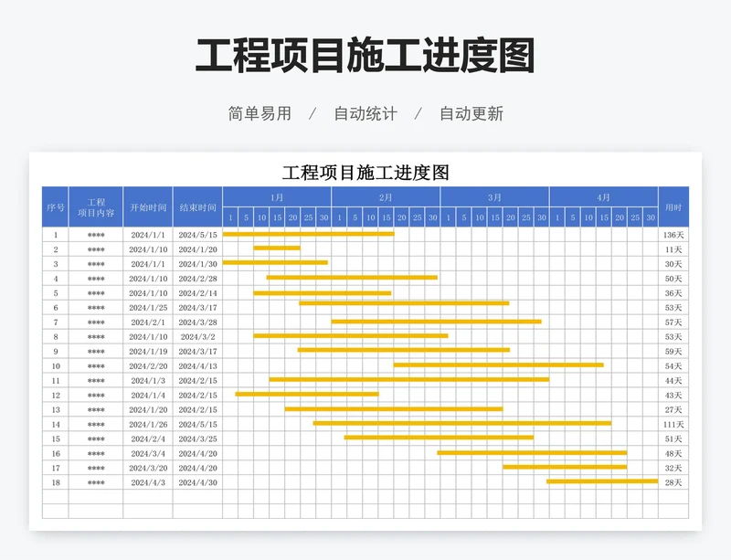Viewport: 731px width, 560px height.
Task: Click the end date 2024/3/25
Action: click(197, 438)
